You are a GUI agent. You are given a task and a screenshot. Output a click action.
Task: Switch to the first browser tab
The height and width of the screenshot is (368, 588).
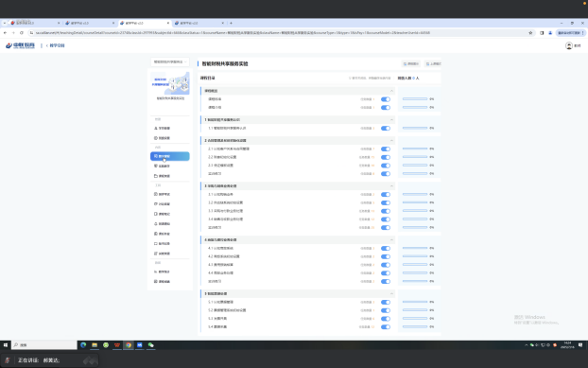(34, 23)
